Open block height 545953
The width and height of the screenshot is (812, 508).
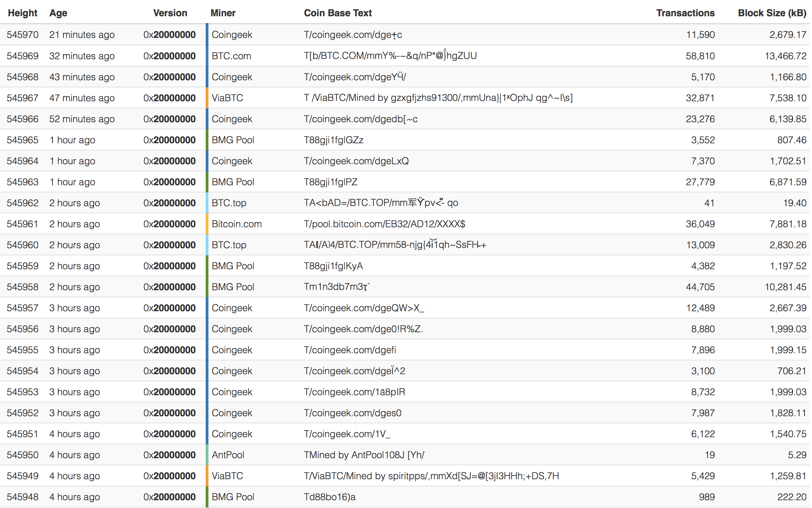pyautogui.click(x=22, y=392)
